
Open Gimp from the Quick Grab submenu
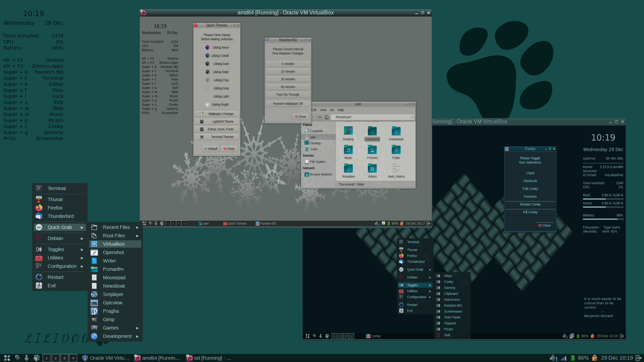click(115, 319)
